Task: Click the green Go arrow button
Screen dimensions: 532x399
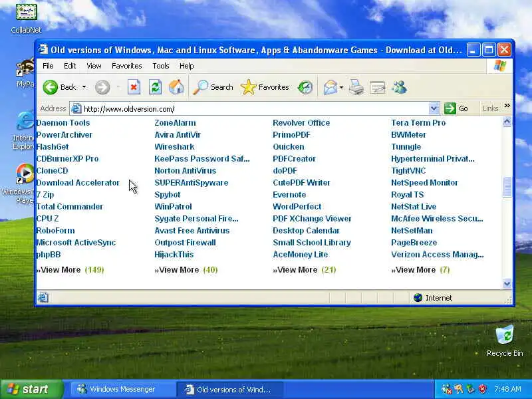Action: [450, 108]
